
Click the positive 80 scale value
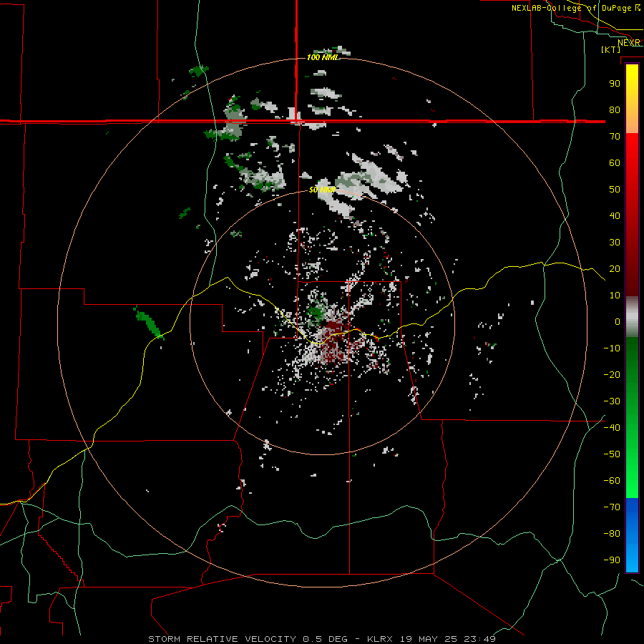click(615, 109)
